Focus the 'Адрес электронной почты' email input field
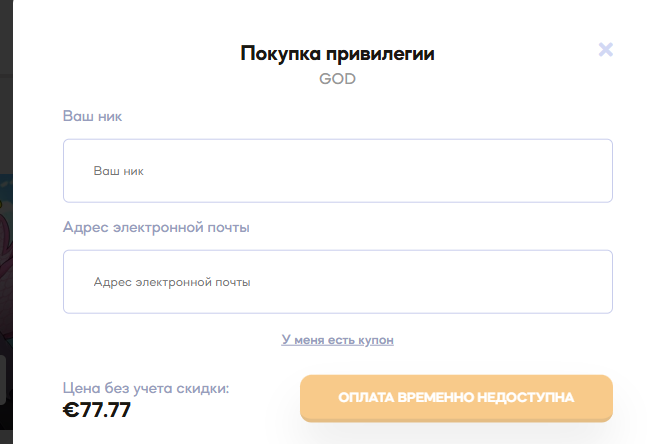 (x=338, y=282)
